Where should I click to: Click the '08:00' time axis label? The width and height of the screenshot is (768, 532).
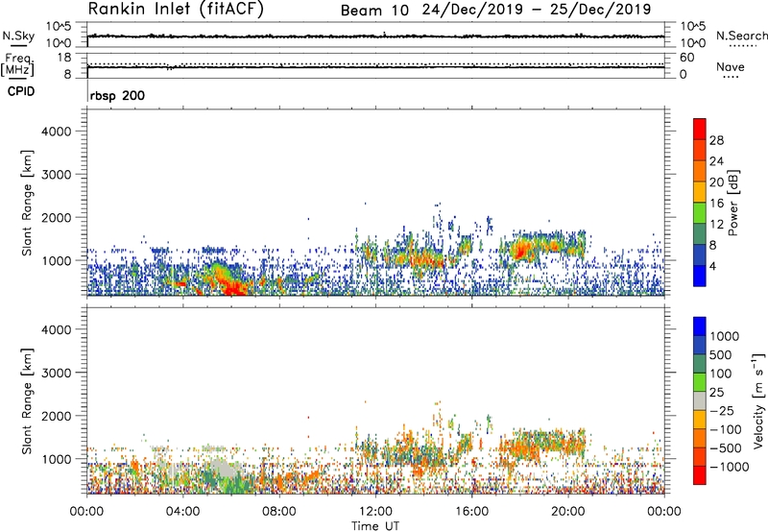[279, 512]
